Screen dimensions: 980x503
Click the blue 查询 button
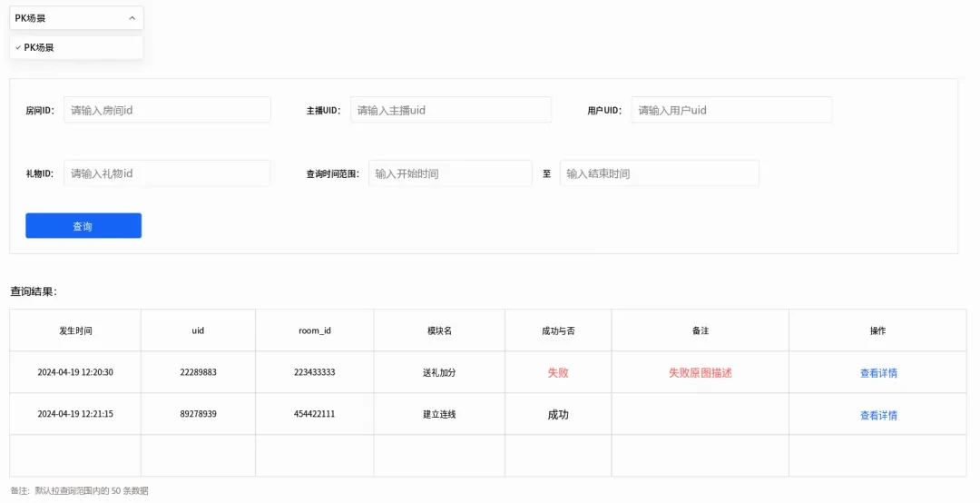tap(83, 226)
